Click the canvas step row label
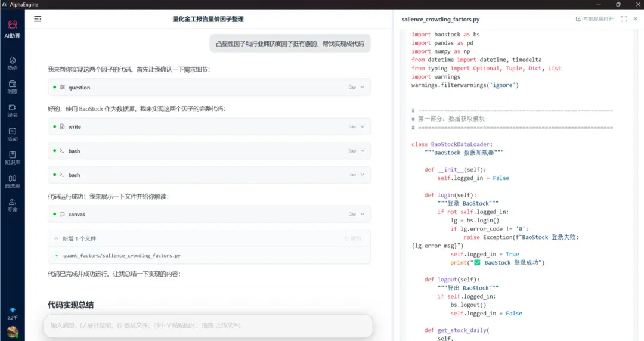Screen dimensions: 644x341 click(x=76, y=215)
